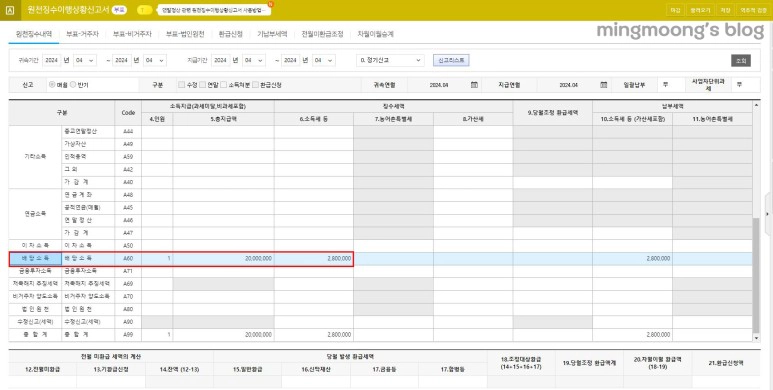Switch to the 차월이월승계 tab
Image resolution: width=773 pixels, height=390 pixels.
coord(376,35)
